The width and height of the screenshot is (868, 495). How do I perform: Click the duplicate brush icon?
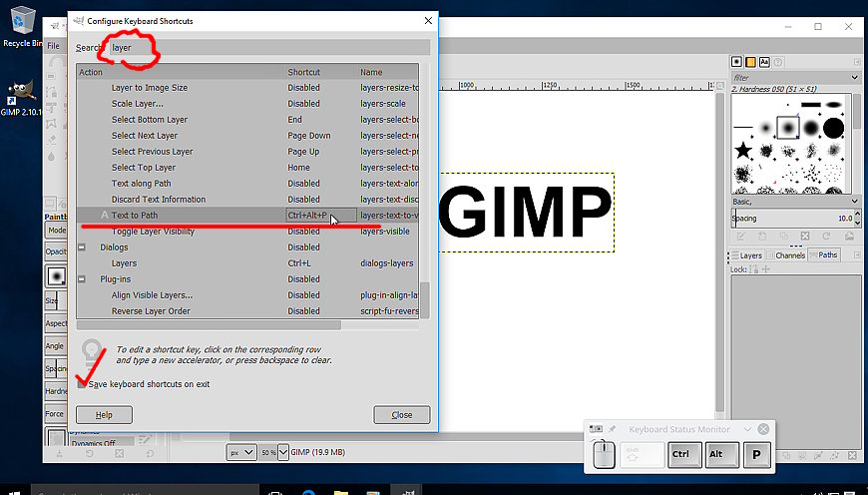coord(783,237)
